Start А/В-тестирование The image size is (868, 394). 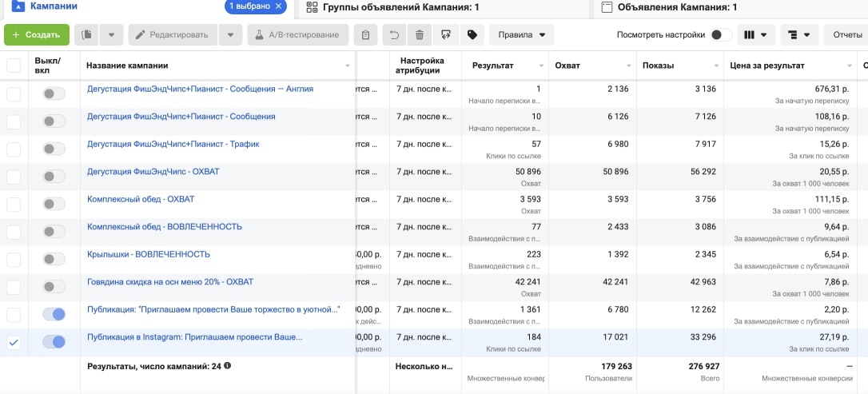[x=298, y=35]
